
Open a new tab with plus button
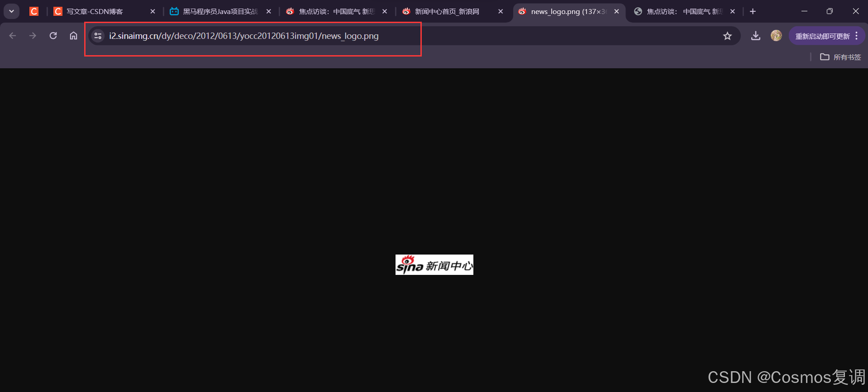pyautogui.click(x=753, y=11)
